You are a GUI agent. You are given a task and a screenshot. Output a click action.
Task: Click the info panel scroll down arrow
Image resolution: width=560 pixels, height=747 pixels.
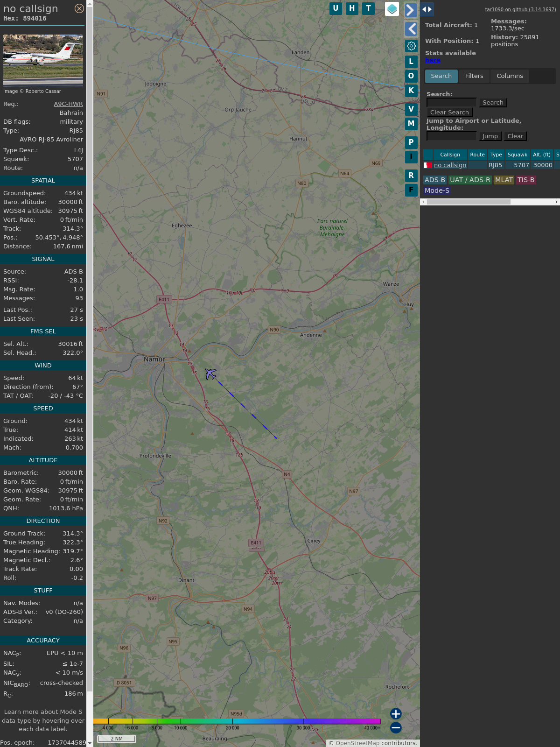point(90,743)
